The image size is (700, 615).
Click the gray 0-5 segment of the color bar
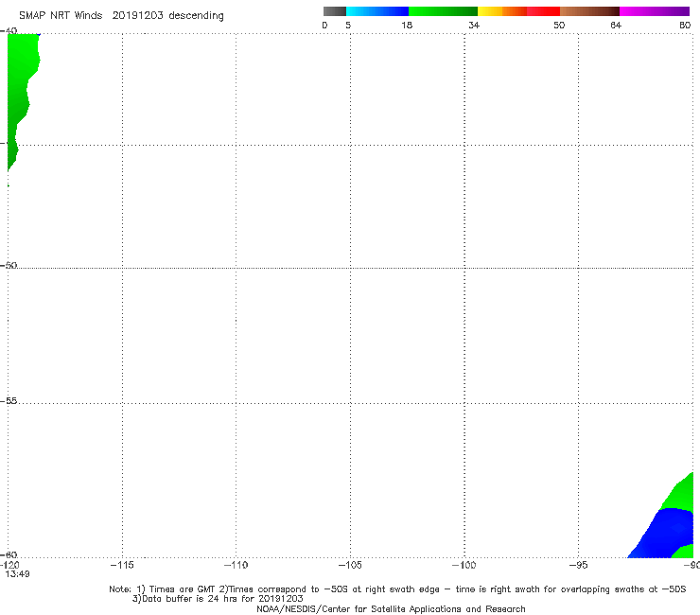pyautogui.click(x=334, y=11)
